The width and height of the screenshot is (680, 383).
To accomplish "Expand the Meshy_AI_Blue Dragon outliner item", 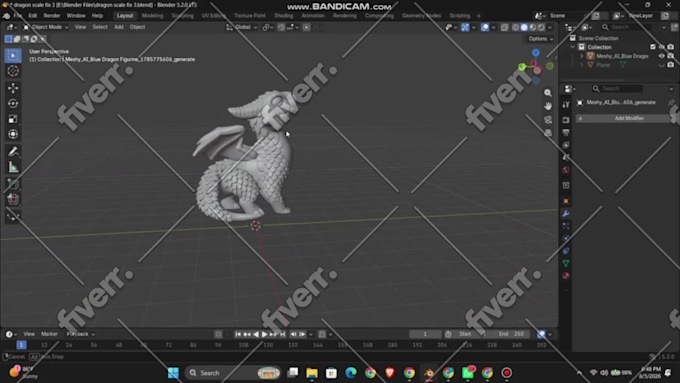I will coord(582,56).
